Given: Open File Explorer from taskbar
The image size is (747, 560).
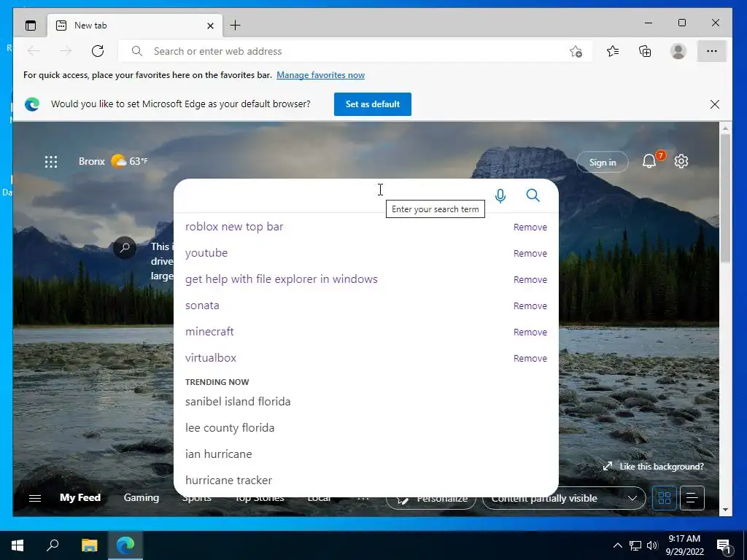Looking at the screenshot, I should pos(89,545).
